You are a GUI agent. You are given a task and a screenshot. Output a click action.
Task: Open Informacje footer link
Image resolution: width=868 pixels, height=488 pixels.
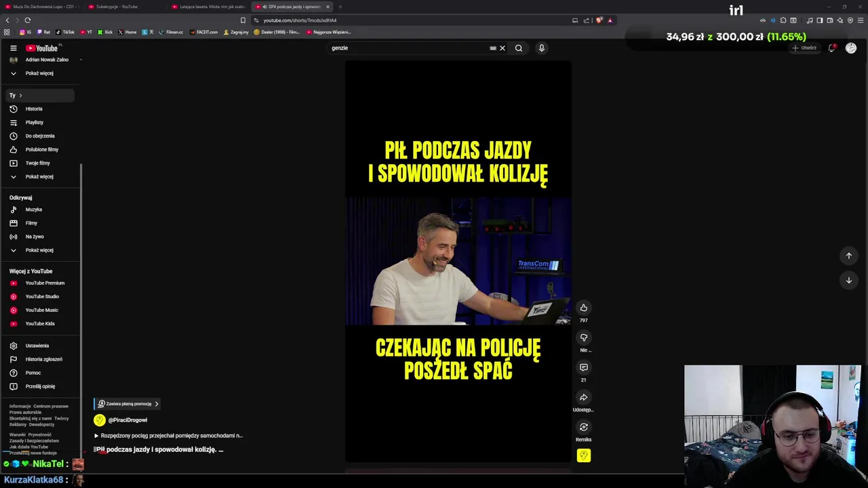pyautogui.click(x=20, y=406)
